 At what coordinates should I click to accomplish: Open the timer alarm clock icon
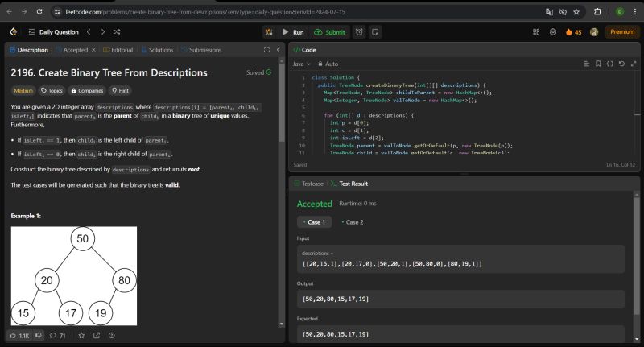click(x=359, y=32)
